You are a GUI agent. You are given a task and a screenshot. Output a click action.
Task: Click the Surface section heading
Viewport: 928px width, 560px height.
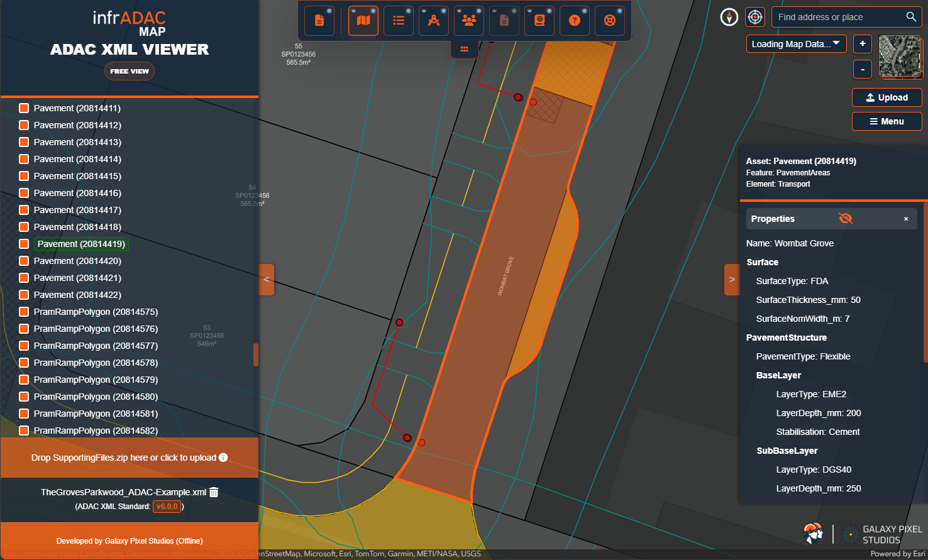coord(762,262)
